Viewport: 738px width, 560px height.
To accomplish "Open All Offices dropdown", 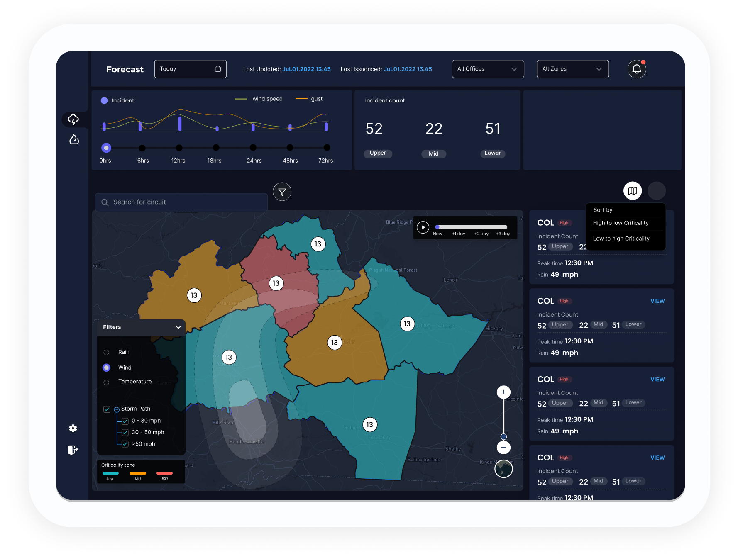I will pos(488,69).
